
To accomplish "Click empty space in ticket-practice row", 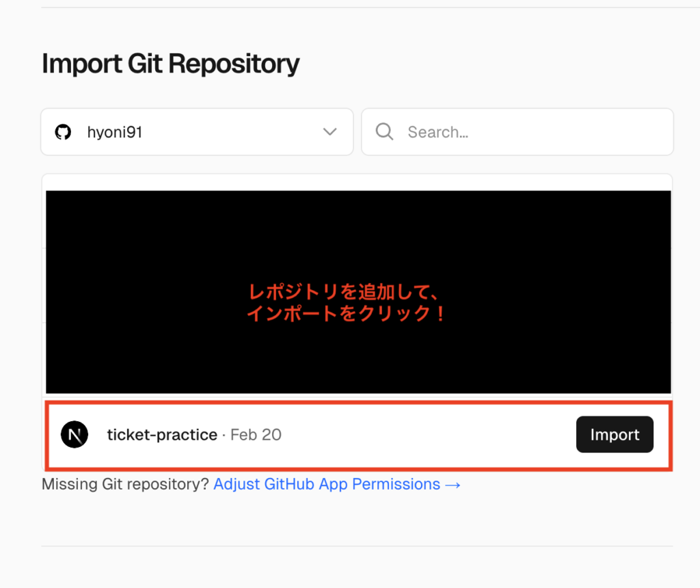I will (424, 435).
